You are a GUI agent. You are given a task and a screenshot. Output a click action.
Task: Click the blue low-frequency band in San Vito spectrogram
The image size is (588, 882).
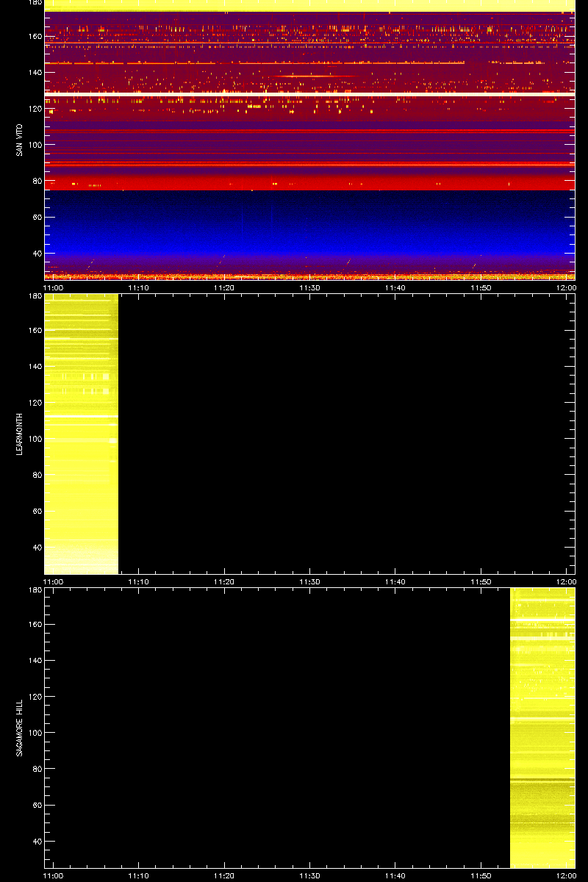(x=309, y=224)
